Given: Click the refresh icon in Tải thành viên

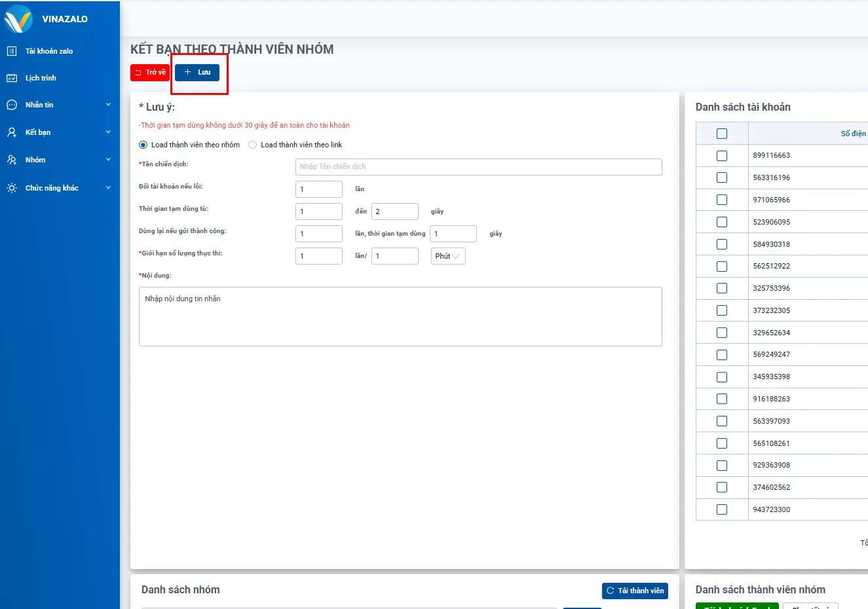Looking at the screenshot, I should pos(611,591).
